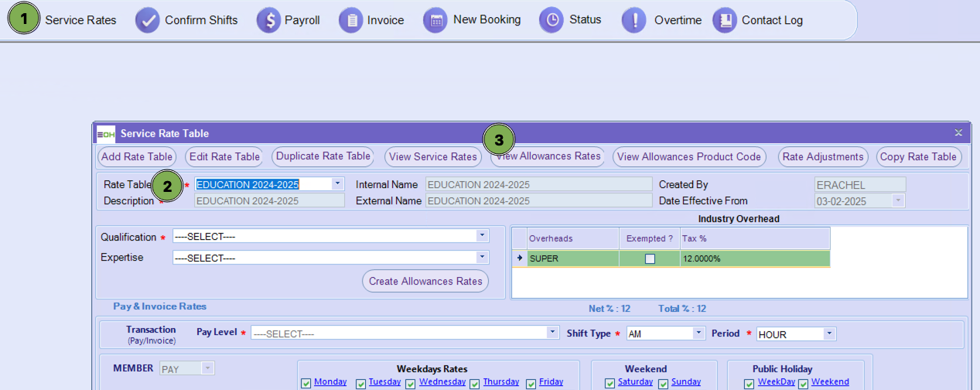Open New Booking calendar icon
The height and width of the screenshot is (390, 980).
pyautogui.click(x=436, y=21)
